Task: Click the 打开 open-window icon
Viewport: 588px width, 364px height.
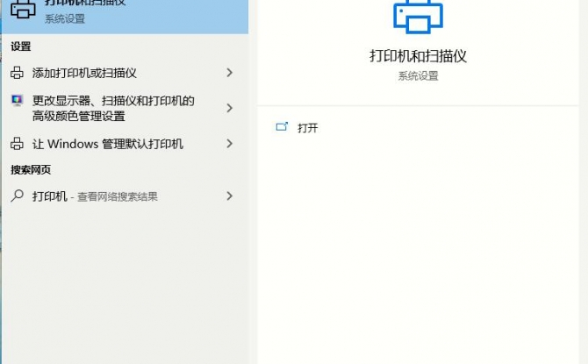Action: click(282, 127)
